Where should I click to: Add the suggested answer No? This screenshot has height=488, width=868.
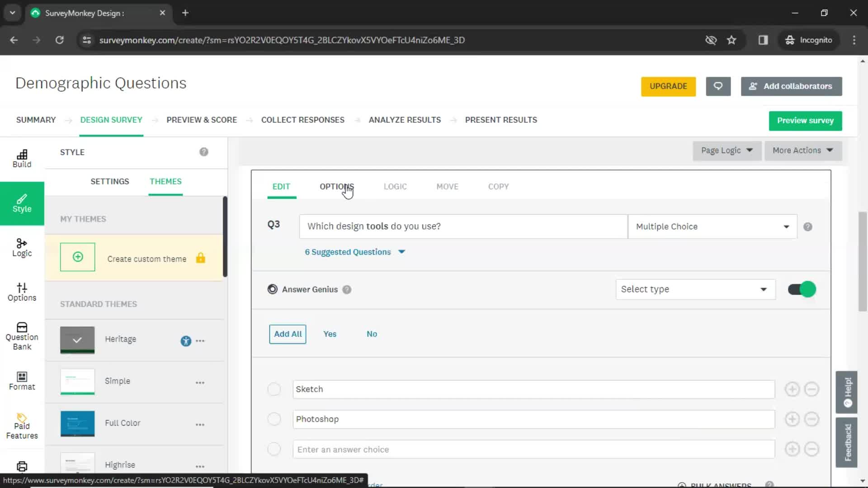[x=372, y=334]
